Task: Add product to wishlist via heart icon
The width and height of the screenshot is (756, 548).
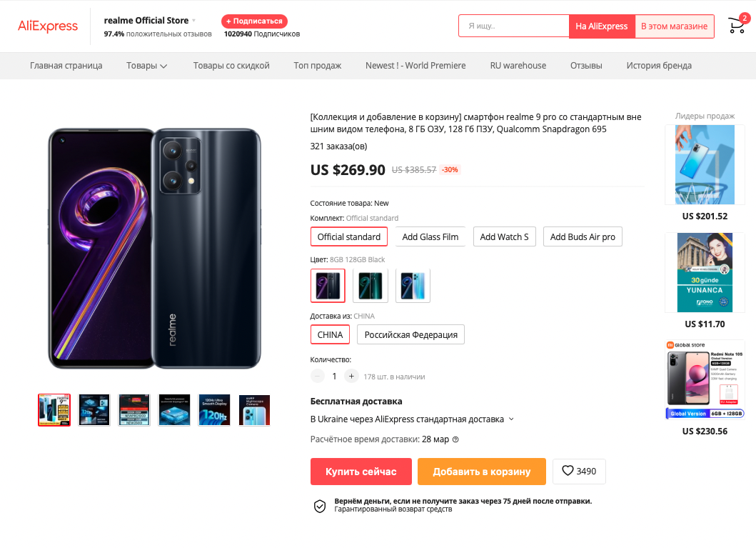Action: (568, 471)
